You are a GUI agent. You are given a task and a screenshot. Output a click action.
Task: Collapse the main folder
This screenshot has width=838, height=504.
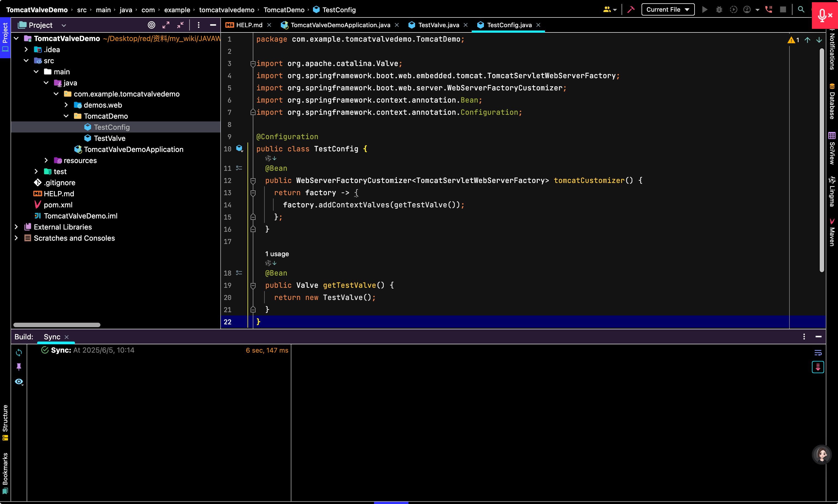pos(36,72)
